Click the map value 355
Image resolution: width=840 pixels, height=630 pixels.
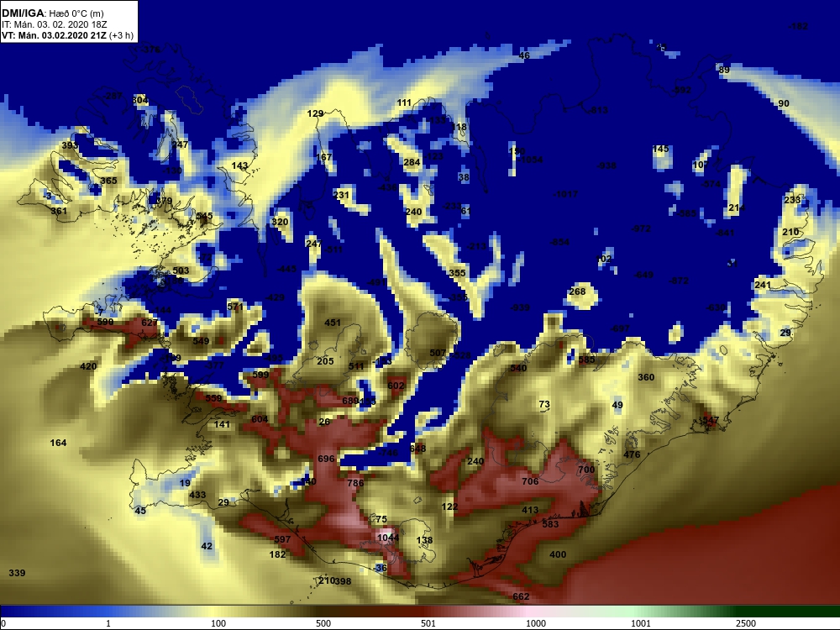tap(457, 273)
